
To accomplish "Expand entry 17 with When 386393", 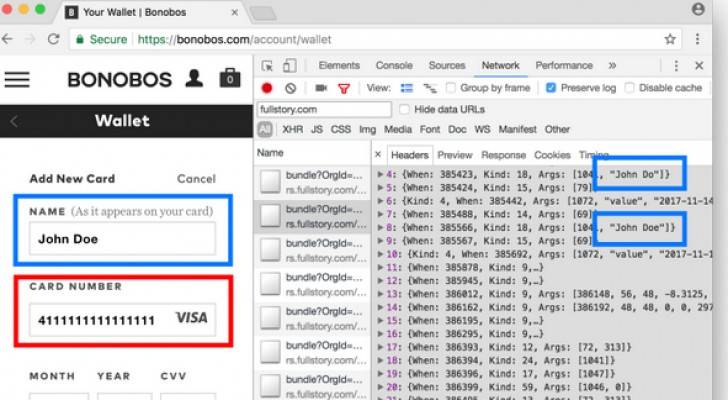I will coord(380,347).
